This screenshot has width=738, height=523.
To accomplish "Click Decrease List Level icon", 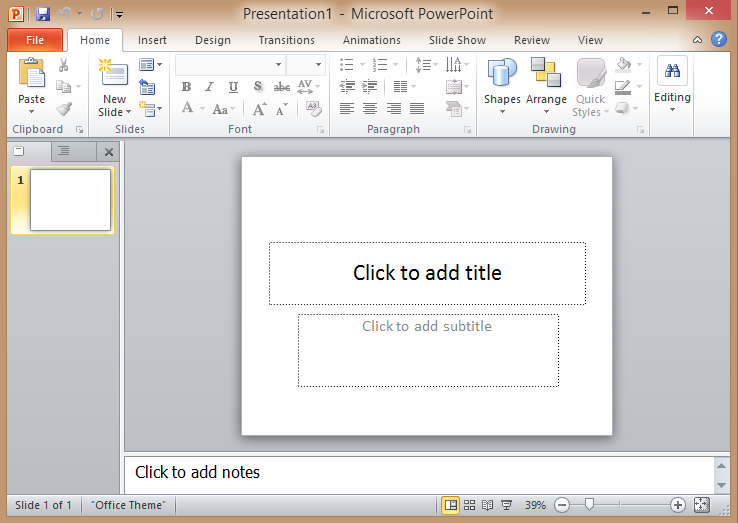I will click(347, 86).
